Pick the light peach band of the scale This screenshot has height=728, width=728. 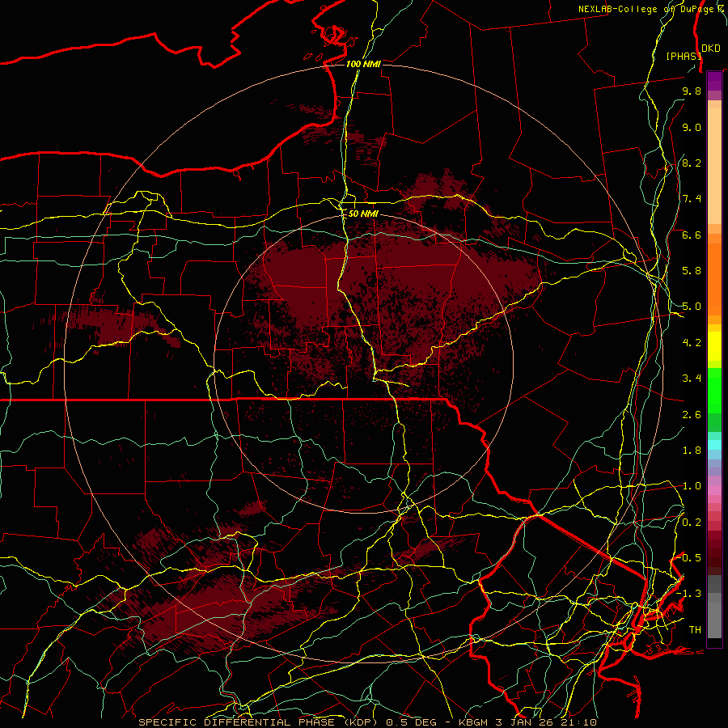pos(714,166)
